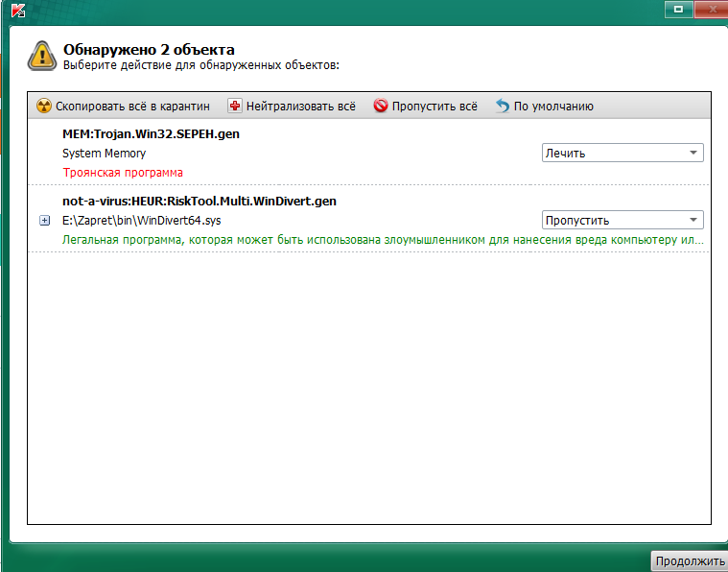Click the System Memory location text
Viewport: 728px width, 572px height.
pyautogui.click(x=104, y=154)
